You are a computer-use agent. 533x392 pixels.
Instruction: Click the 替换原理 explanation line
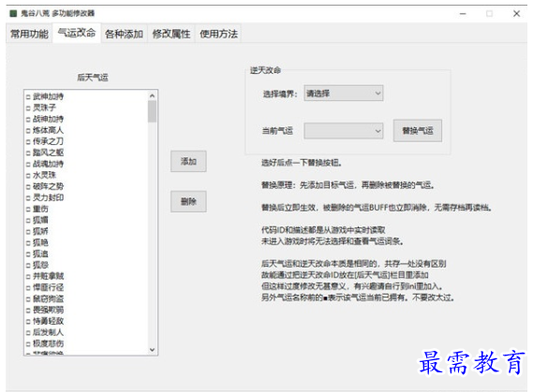(348, 185)
